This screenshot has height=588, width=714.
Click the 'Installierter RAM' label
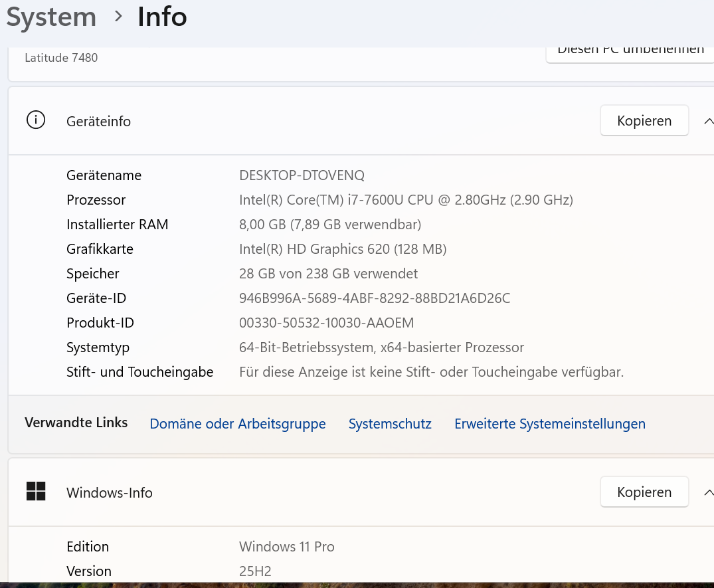[117, 225]
